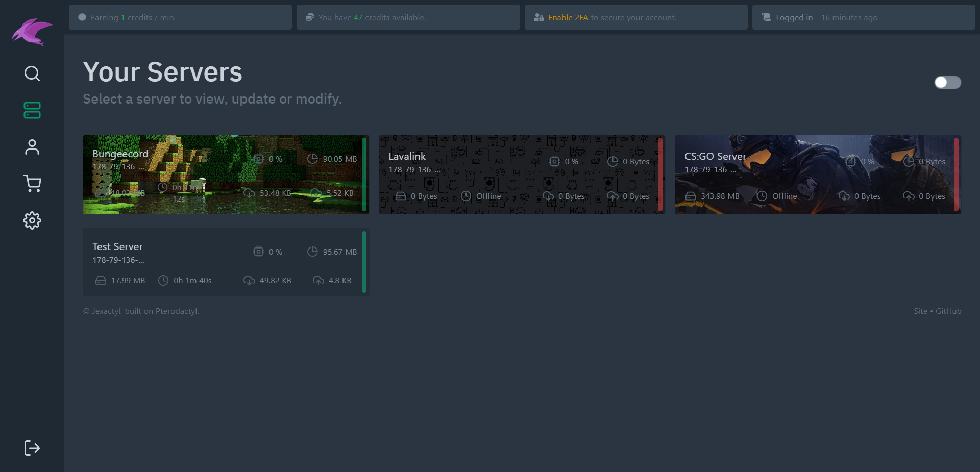Log out using the sign-out icon

32,448
